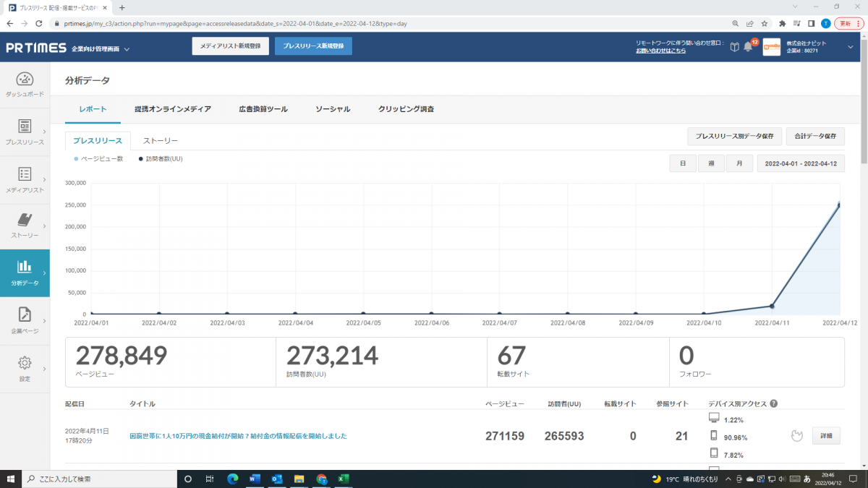Image resolution: width=868 pixels, height=488 pixels.
Task: Open the 設定 gear icon in sidebar
Action: tap(25, 363)
